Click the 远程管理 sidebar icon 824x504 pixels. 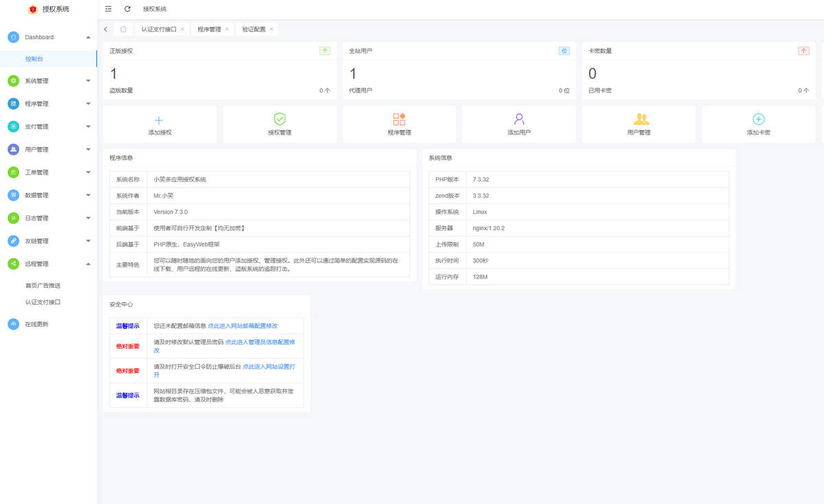[x=13, y=264]
